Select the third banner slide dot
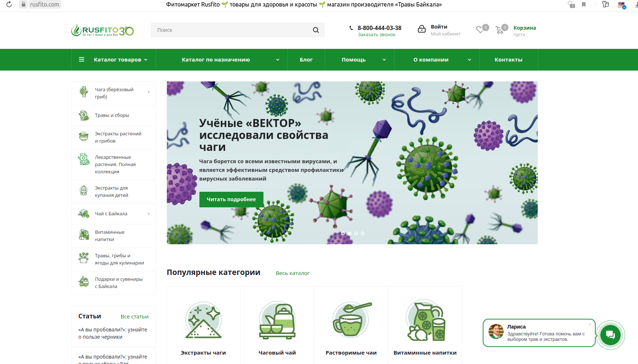 point(356,233)
